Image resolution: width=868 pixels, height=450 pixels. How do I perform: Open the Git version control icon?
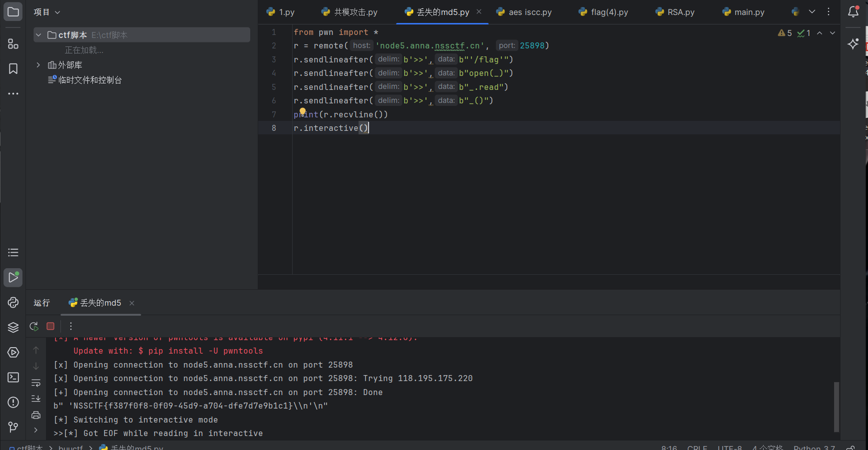[13, 427]
